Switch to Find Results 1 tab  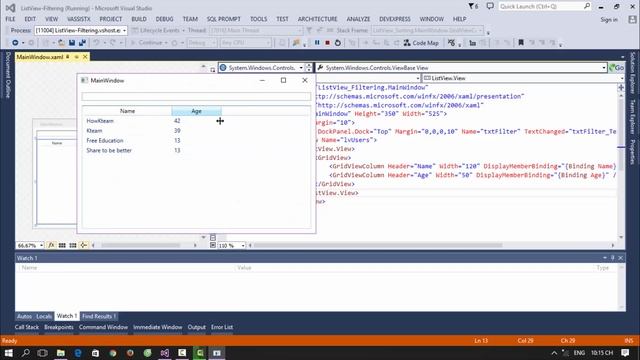click(x=99, y=316)
